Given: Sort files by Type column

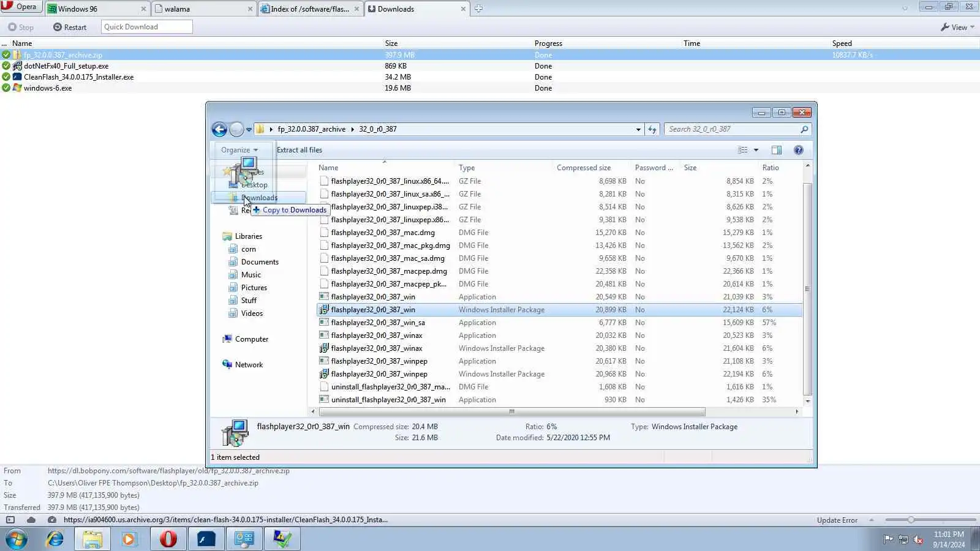Looking at the screenshot, I should pyautogui.click(x=467, y=168).
